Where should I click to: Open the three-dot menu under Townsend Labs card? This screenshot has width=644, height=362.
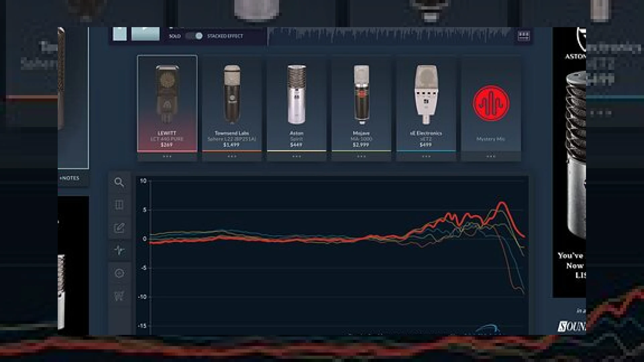point(232,157)
